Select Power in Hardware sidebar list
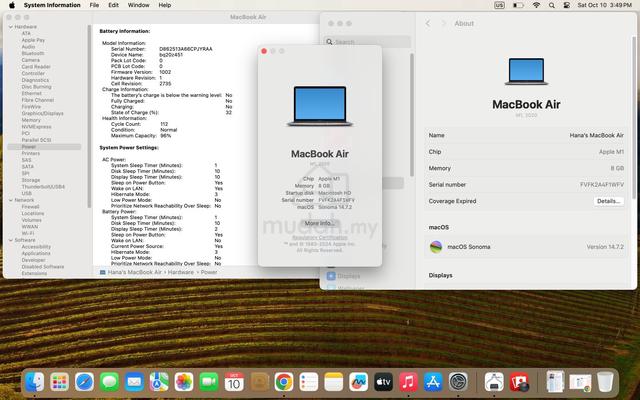 click(x=44, y=147)
